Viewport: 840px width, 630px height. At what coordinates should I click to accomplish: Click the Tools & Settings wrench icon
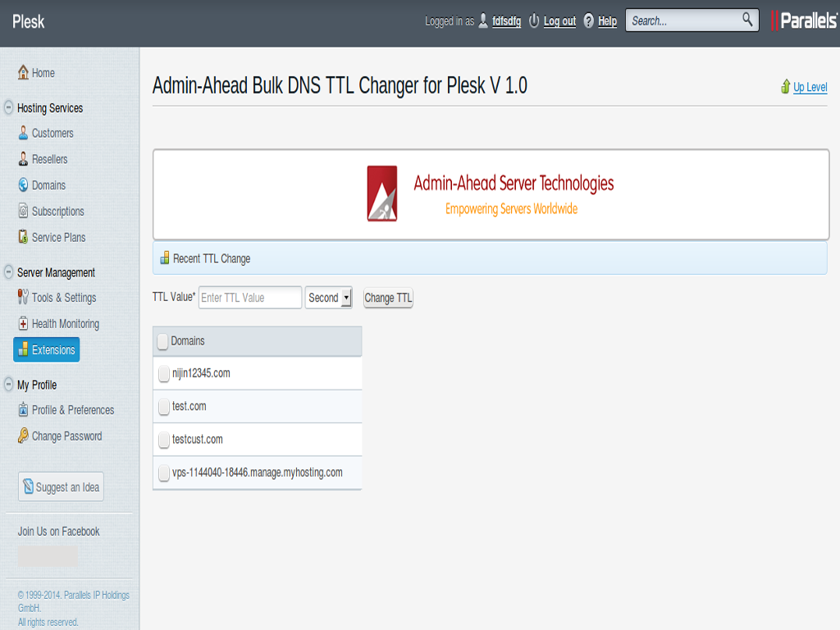(x=23, y=297)
